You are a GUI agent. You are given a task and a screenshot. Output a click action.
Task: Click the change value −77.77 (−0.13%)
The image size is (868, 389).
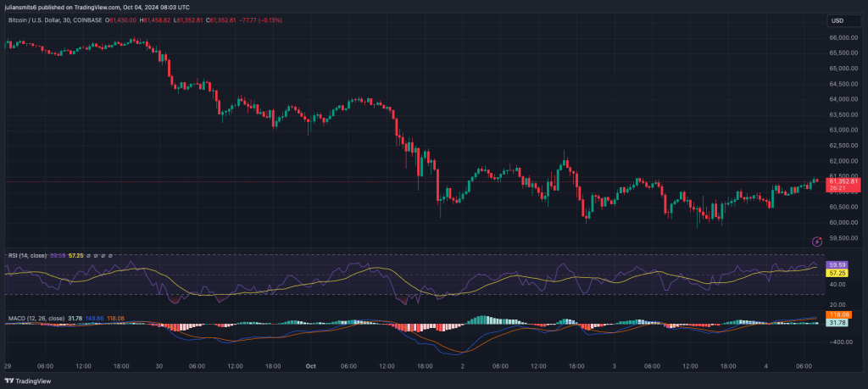pyautogui.click(x=259, y=20)
